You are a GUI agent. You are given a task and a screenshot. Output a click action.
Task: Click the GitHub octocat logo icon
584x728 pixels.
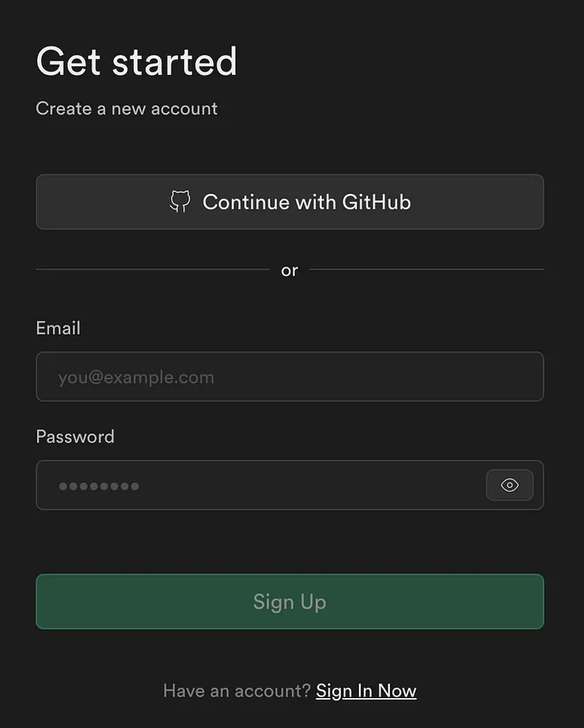180,202
